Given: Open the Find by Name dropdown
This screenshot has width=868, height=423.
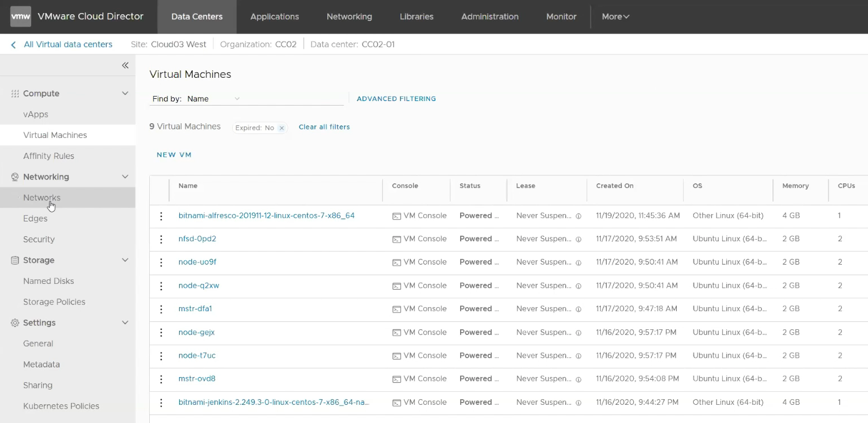Looking at the screenshot, I should click(238, 98).
